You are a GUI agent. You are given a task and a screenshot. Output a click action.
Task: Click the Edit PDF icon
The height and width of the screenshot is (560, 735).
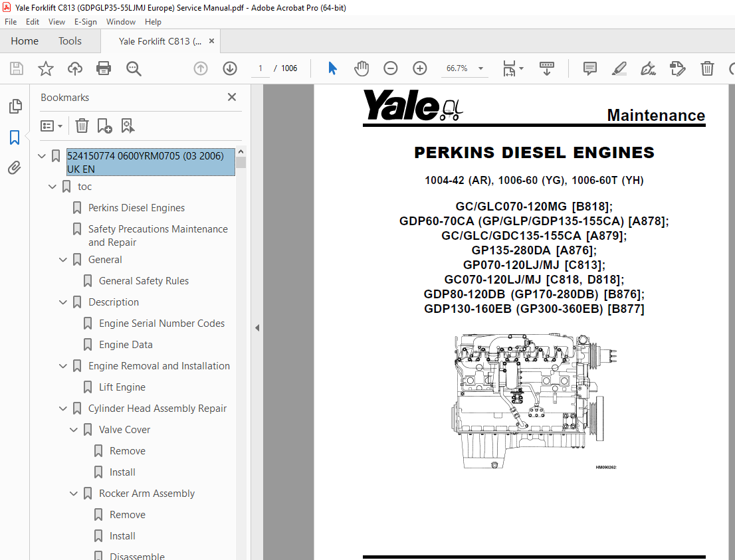point(677,68)
